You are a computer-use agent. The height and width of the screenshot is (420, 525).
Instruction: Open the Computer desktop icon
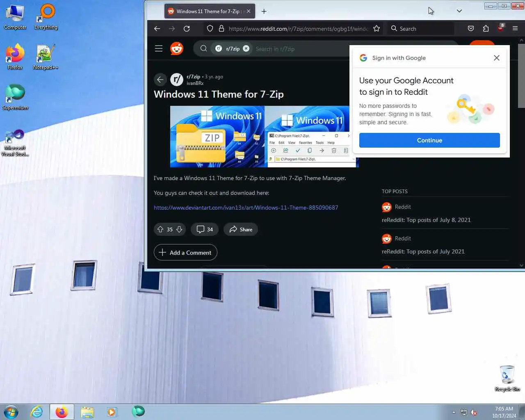pos(15,17)
